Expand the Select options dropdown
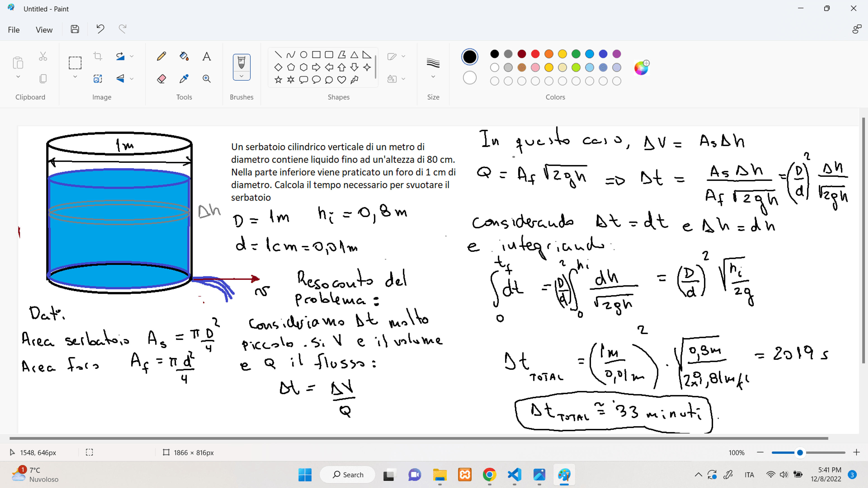 point(75,77)
